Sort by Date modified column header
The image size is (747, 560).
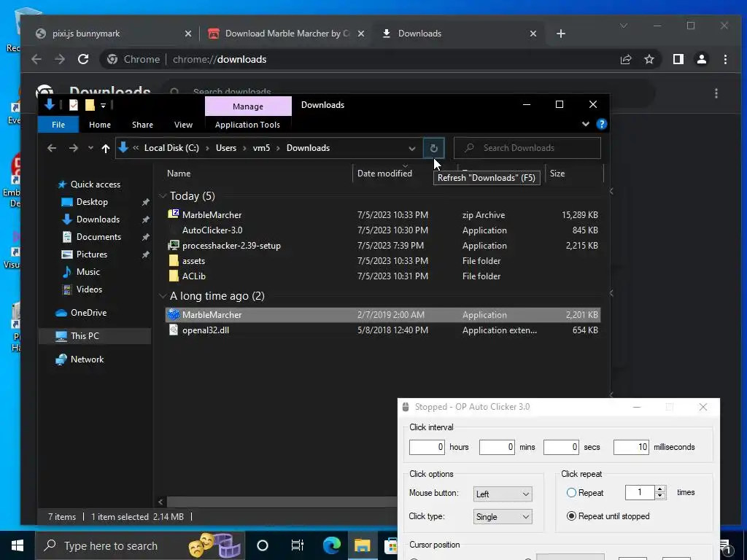pyautogui.click(x=384, y=174)
